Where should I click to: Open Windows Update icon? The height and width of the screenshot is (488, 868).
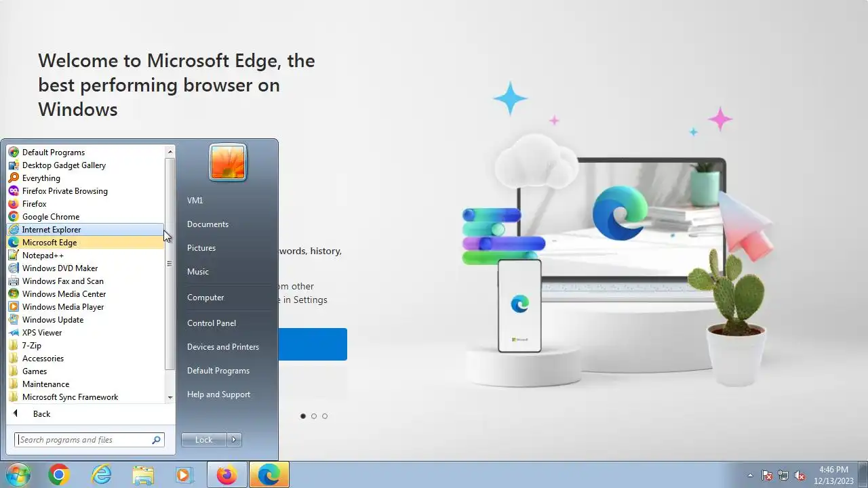pos(13,320)
